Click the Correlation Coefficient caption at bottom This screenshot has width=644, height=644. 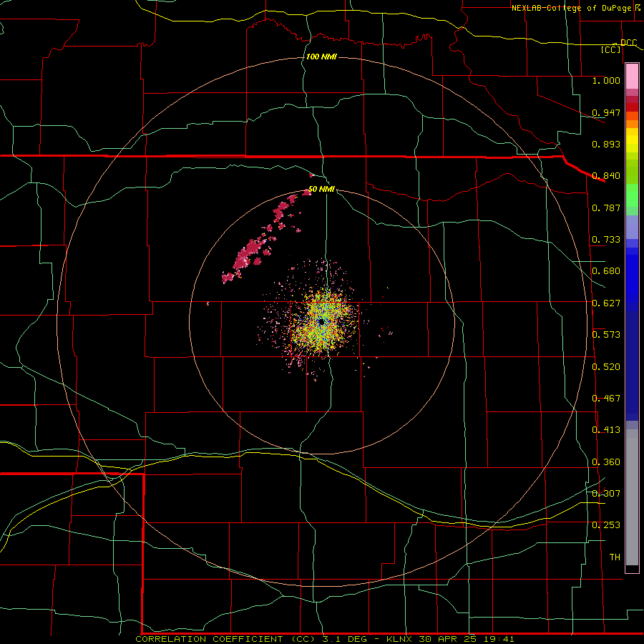pyautogui.click(x=325, y=639)
